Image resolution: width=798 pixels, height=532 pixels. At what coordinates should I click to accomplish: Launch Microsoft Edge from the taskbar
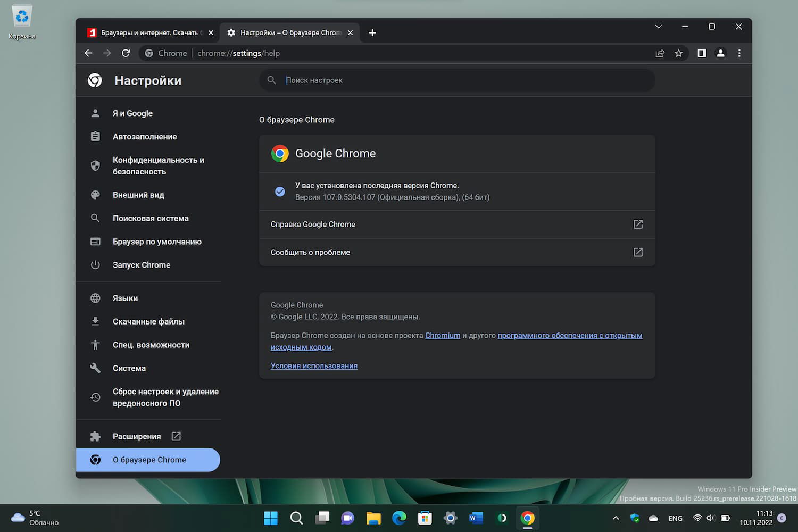pos(399,518)
